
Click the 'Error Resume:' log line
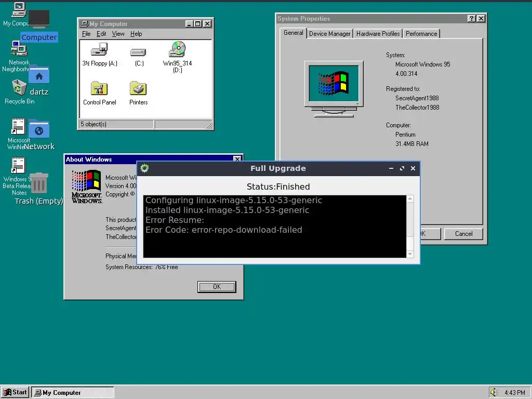point(175,220)
